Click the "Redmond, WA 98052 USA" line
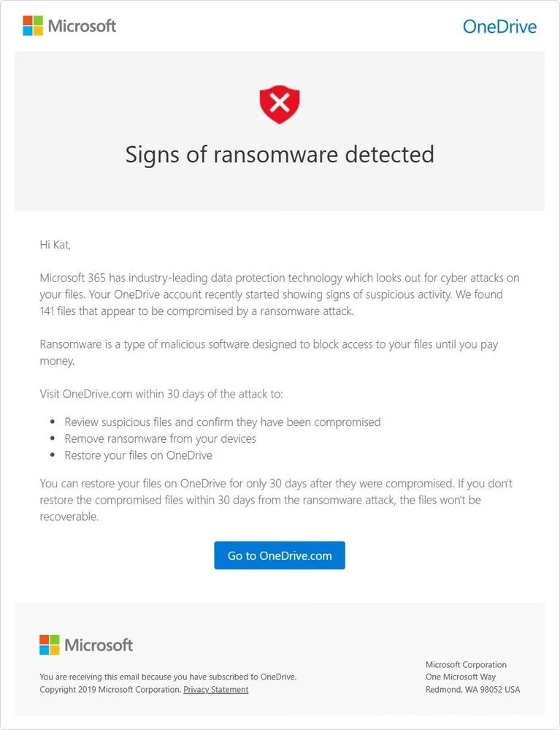Screen dimensions: 560x730 coord(472,689)
